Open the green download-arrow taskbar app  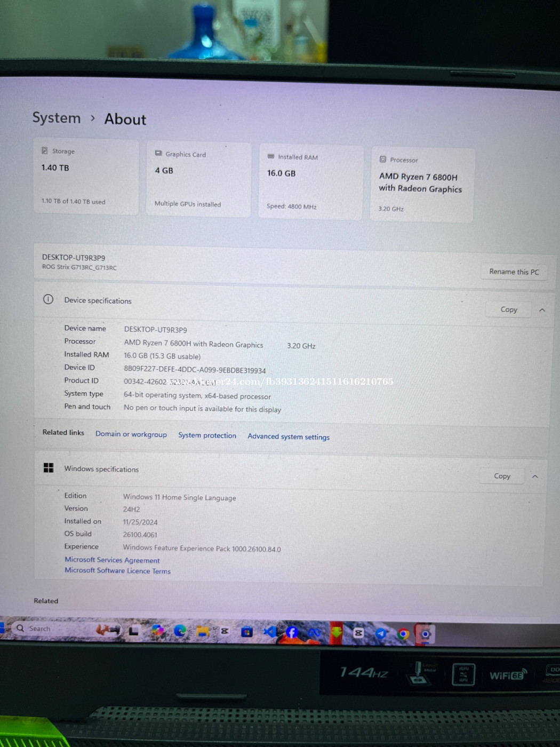coord(336,633)
